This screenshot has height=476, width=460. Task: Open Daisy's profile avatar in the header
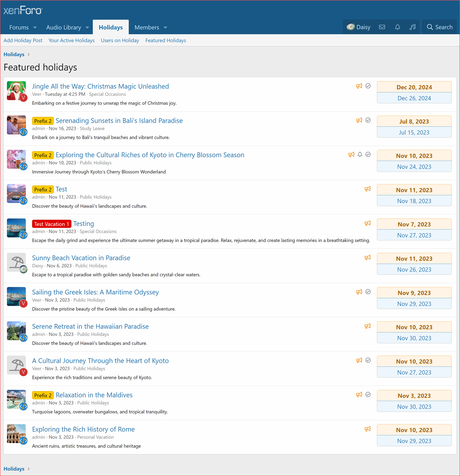(x=350, y=27)
